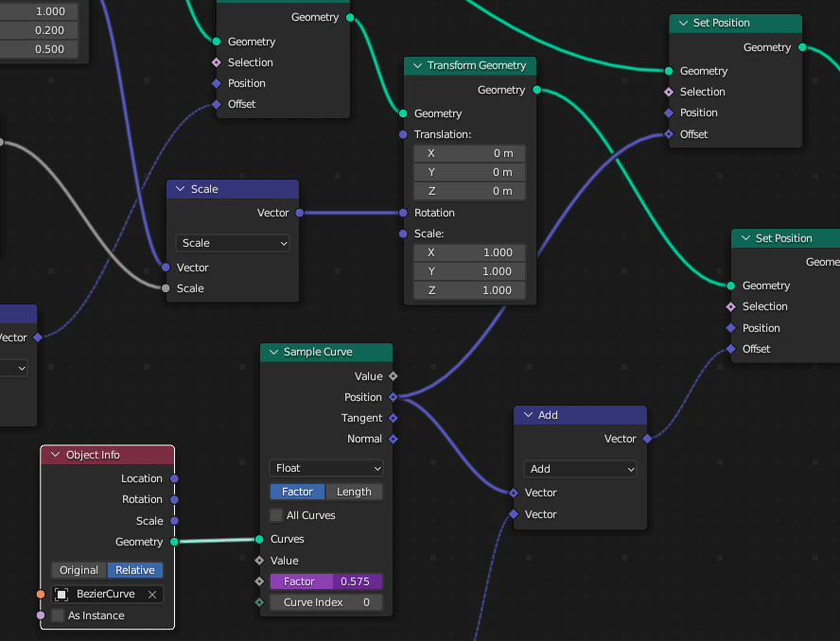The image size is (840, 641).
Task: Click the X to clear BezierCurve object
Action: 152,595
